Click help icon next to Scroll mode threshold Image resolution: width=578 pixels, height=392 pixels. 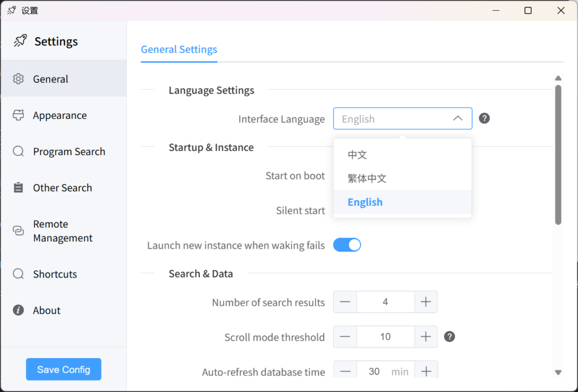(x=449, y=337)
